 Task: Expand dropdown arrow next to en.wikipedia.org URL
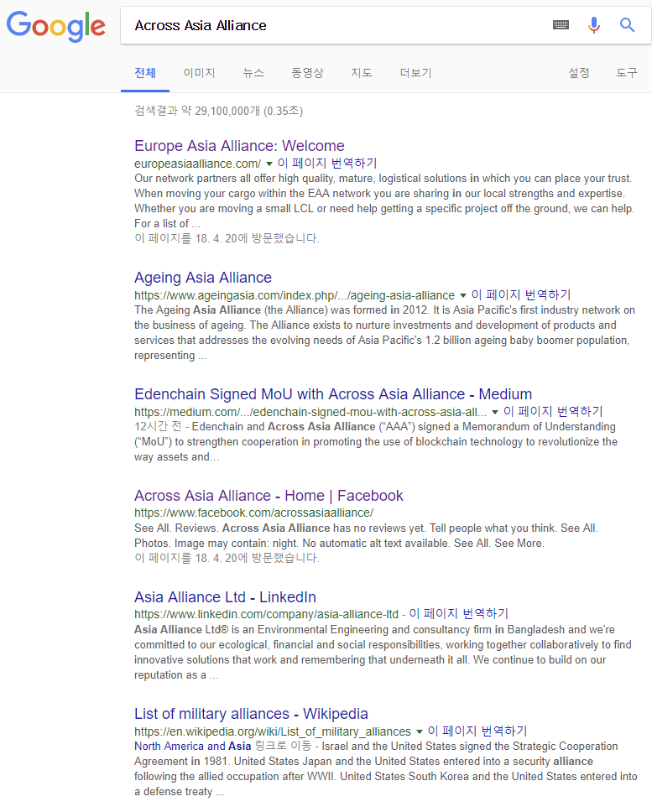pyautogui.click(x=420, y=731)
